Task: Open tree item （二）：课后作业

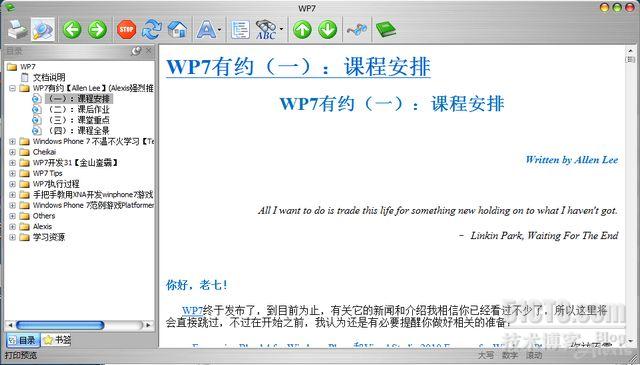Action: (x=79, y=109)
